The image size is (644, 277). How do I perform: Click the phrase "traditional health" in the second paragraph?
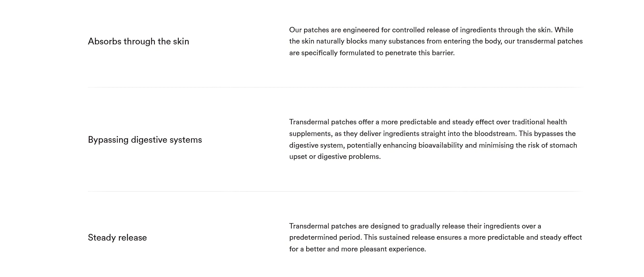tap(539, 122)
